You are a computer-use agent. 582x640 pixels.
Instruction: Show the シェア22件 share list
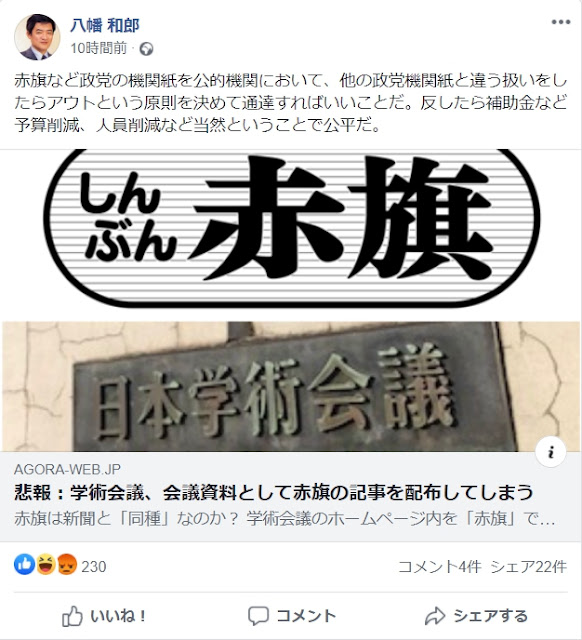point(529,567)
